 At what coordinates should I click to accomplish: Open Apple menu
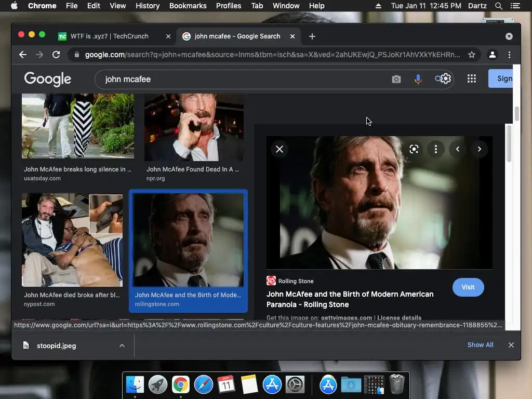[x=14, y=6]
